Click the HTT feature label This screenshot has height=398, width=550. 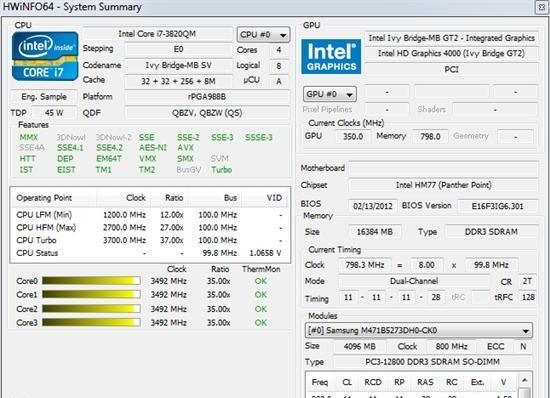click(x=27, y=158)
